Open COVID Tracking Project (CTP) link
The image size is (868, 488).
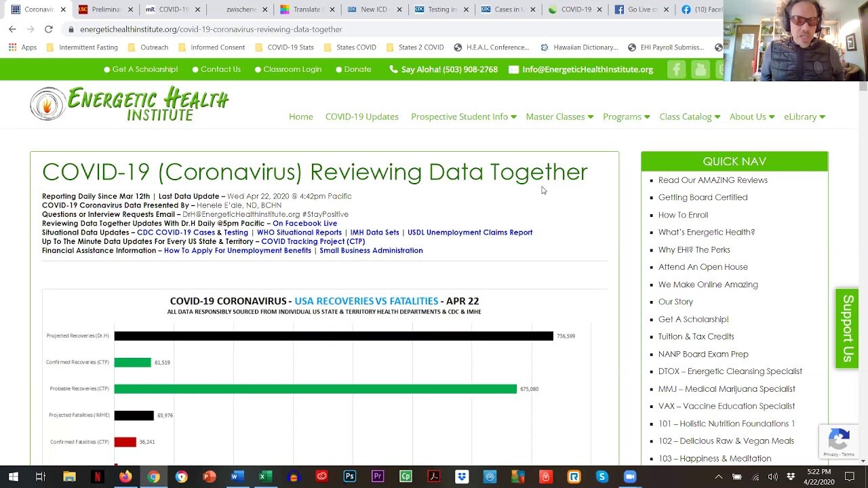pos(313,241)
